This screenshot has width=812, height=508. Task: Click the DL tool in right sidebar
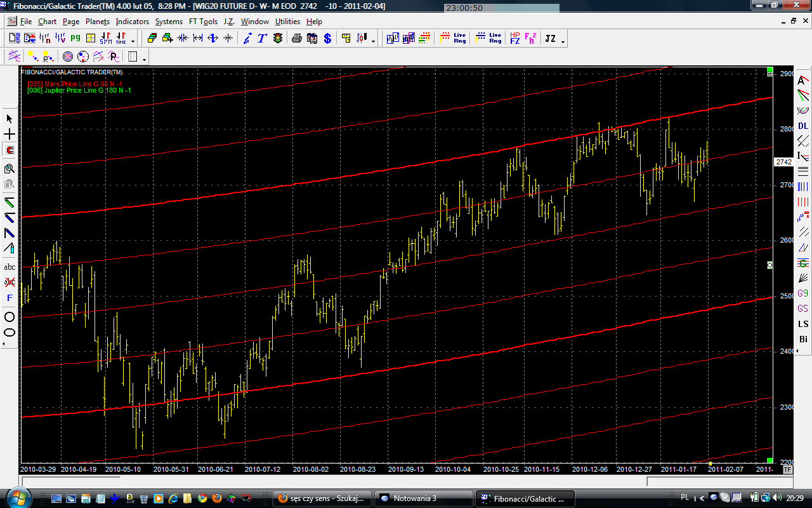[x=803, y=126]
